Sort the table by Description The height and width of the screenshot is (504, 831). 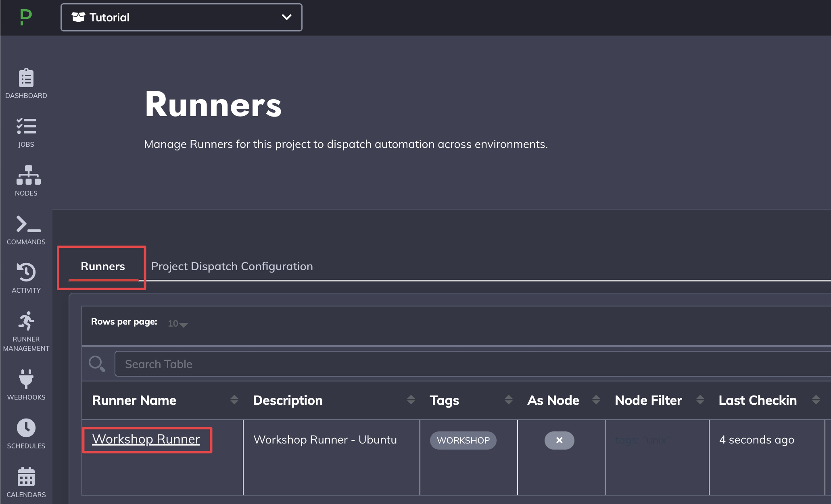pyautogui.click(x=411, y=400)
